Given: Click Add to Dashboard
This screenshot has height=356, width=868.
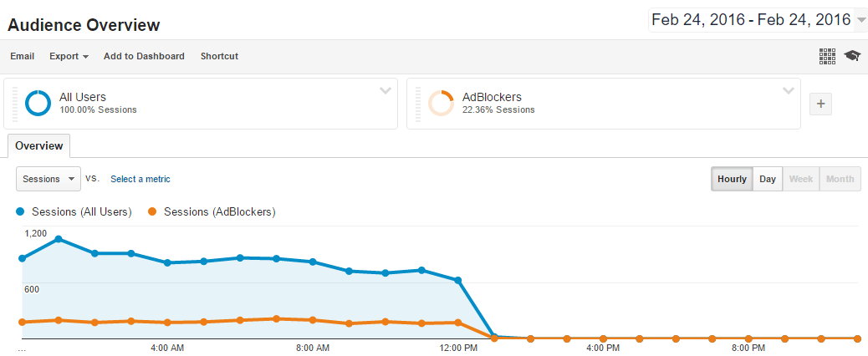Looking at the screenshot, I should [x=144, y=56].
